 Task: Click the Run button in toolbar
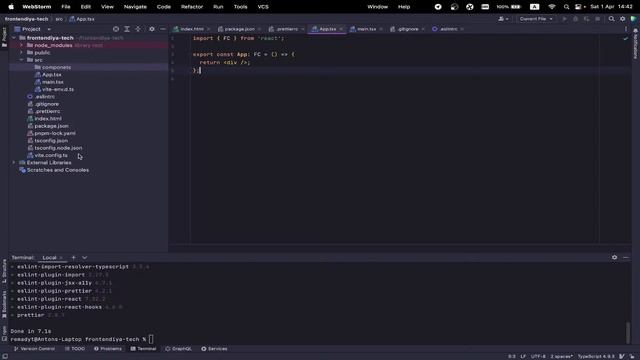tap(564, 19)
